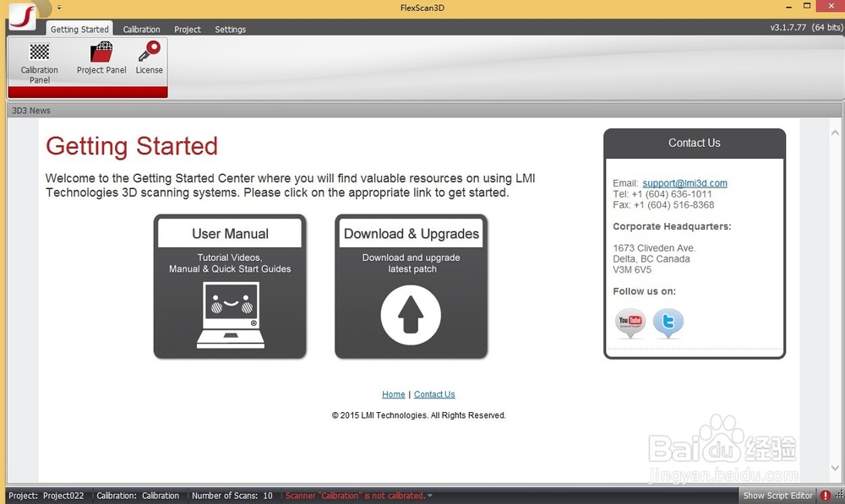Click the upload arrow circle icon

[411, 315]
